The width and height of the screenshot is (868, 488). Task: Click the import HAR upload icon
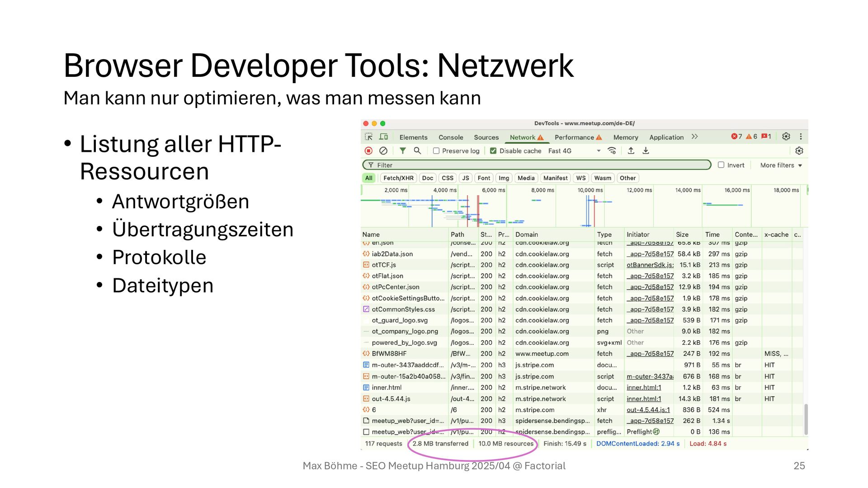[631, 151]
